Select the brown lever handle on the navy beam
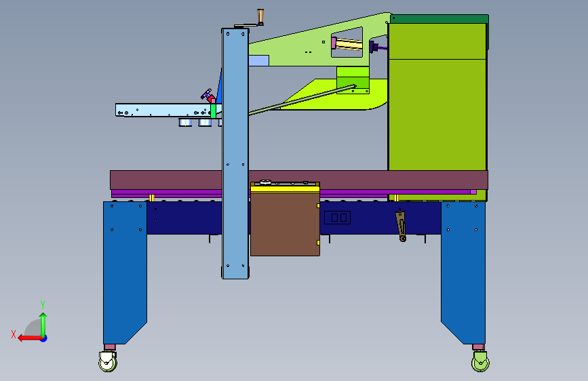 [x=401, y=226]
